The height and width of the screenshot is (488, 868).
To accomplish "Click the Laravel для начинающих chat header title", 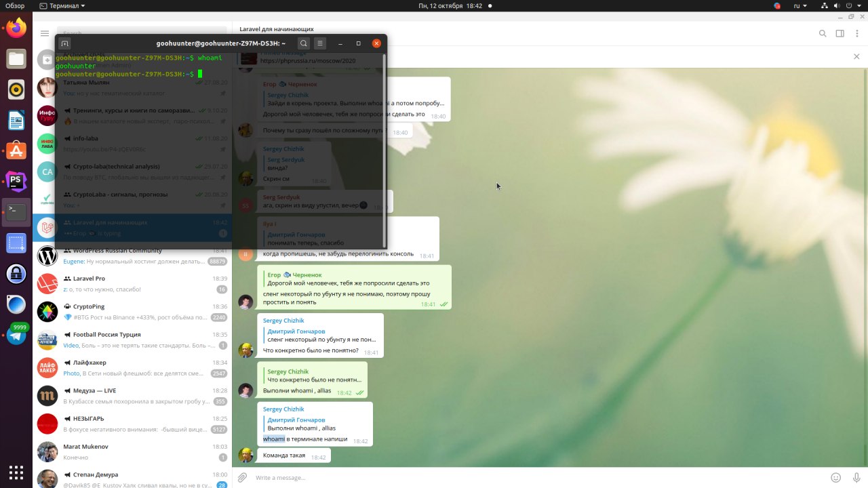I will [x=277, y=29].
